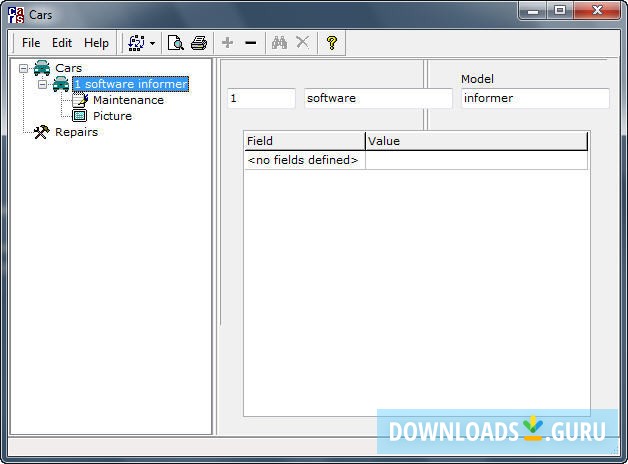628x464 pixels.
Task: Click the empty Value cell in the first row
Action: coord(477,160)
